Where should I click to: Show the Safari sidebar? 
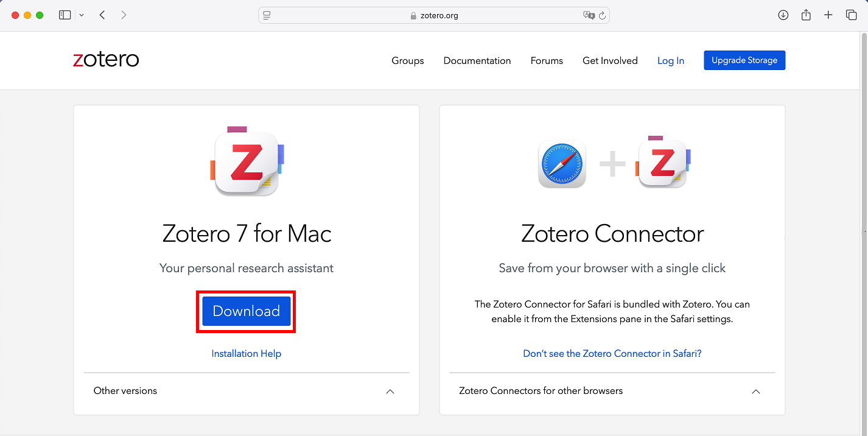pyautogui.click(x=65, y=15)
